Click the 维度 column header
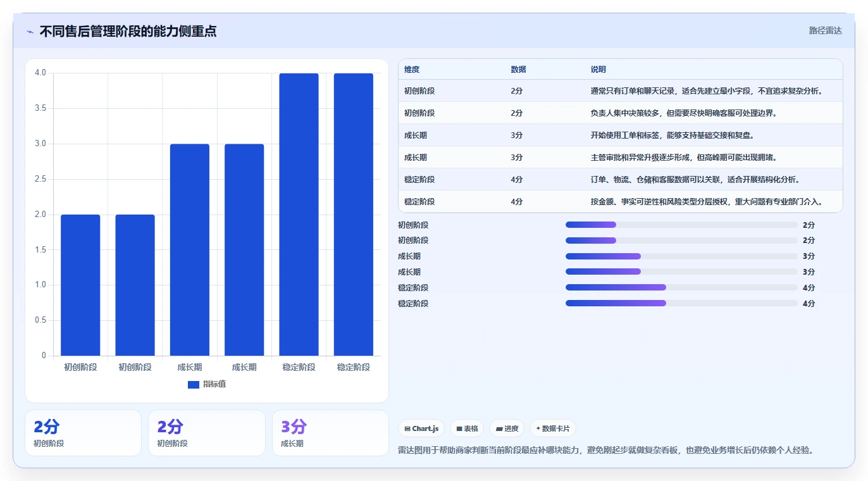The height and width of the screenshot is (481, 868). pos(412,70)
